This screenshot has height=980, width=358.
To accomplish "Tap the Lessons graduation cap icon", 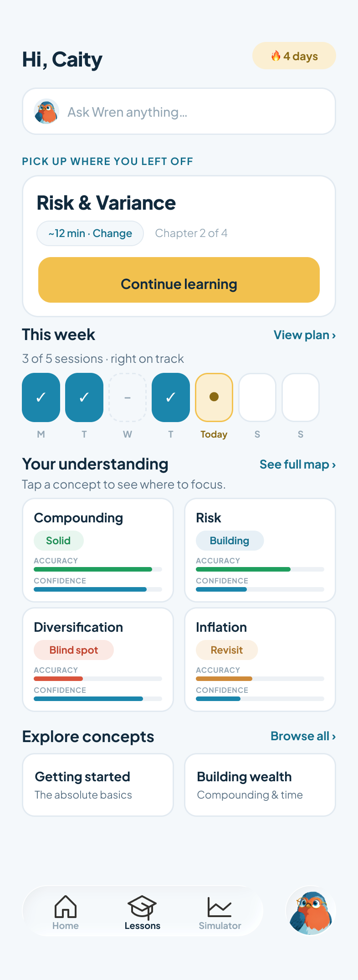I will pyautogui.click(x=142, y=907).
